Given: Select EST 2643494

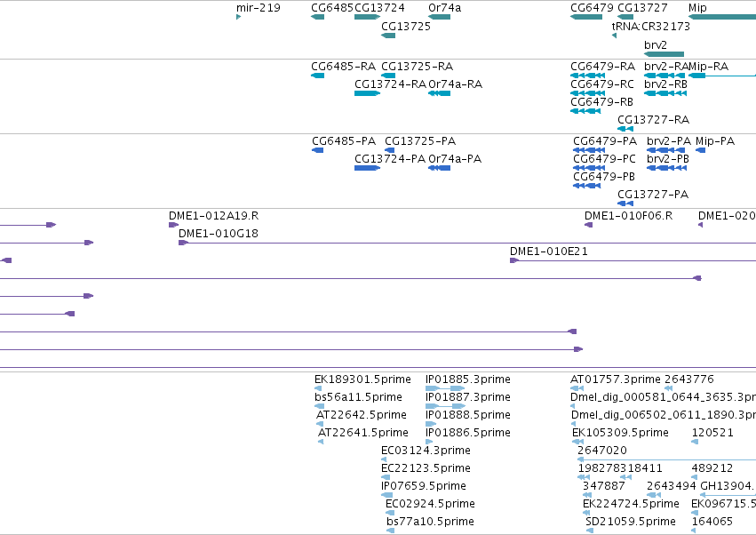Looking at the screenshot, I should click(671, 486).
